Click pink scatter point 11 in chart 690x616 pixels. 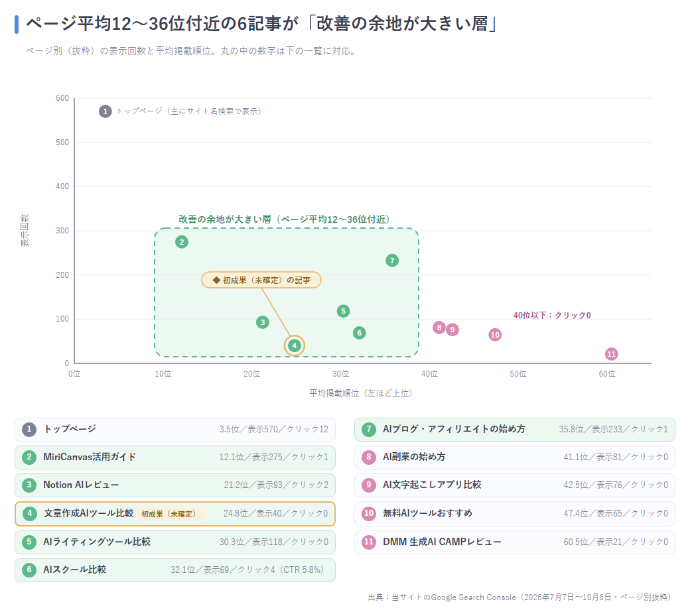click(x=611, y=354)
